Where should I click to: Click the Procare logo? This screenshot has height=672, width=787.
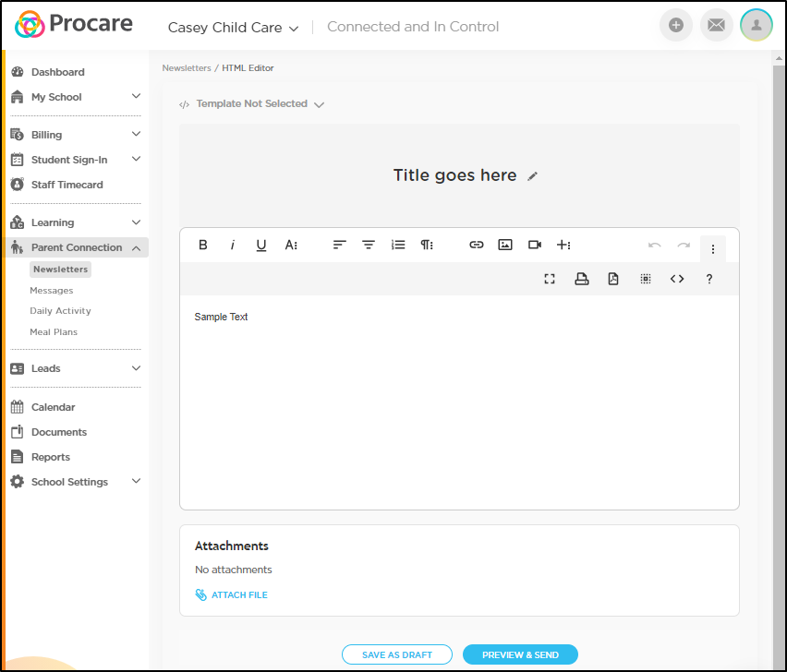[x=74, y=24]
